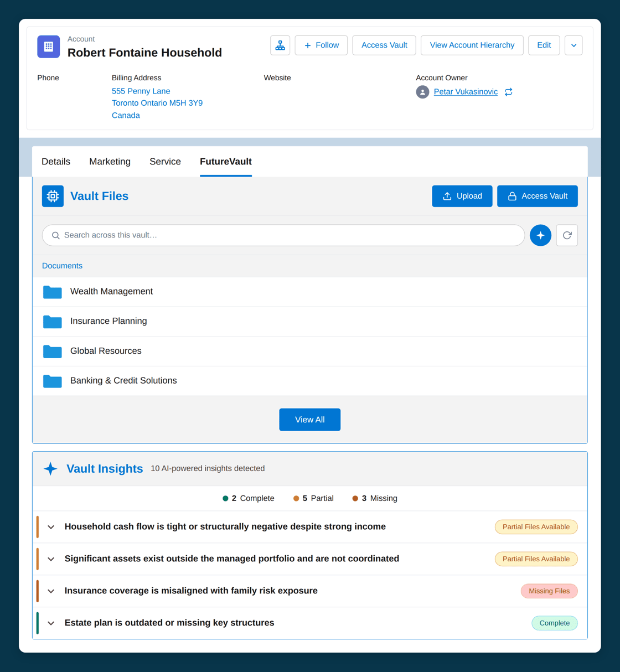Click the Wealth Management folder icon

point(53,292)
